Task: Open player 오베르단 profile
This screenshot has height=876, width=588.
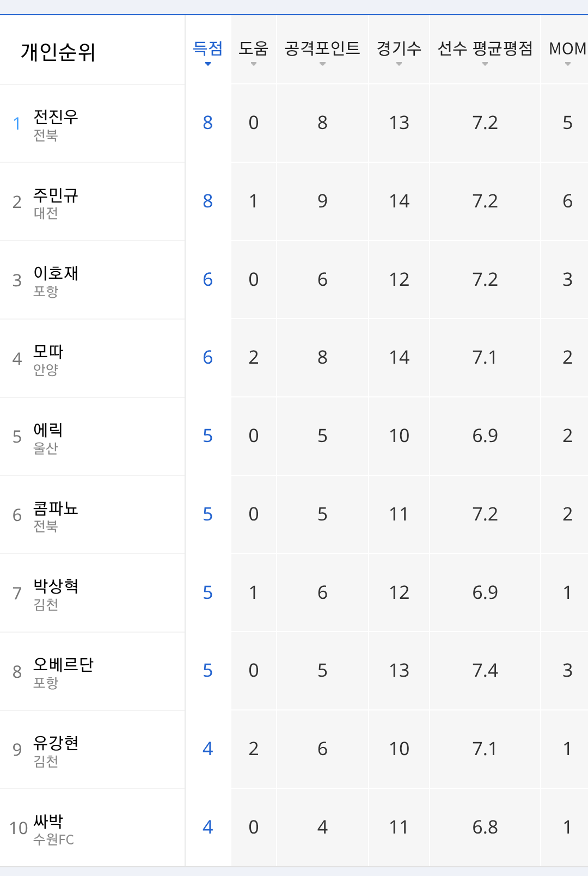Action: point(63,665)
